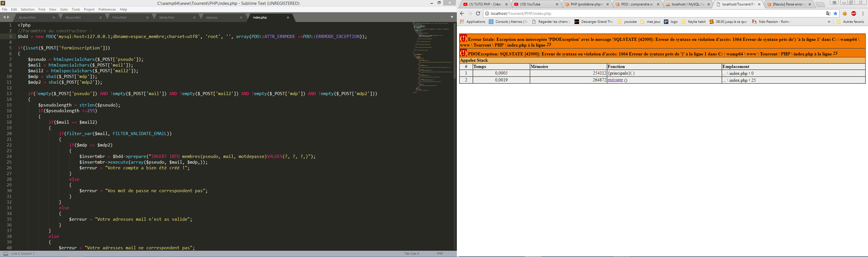Toggle the side bar icon in Sublime status bar

6,254
